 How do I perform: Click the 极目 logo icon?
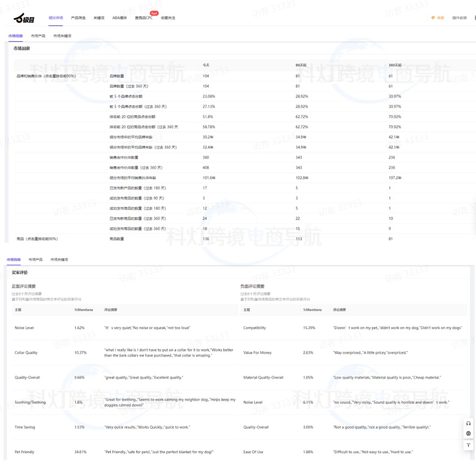coord(24,18)
